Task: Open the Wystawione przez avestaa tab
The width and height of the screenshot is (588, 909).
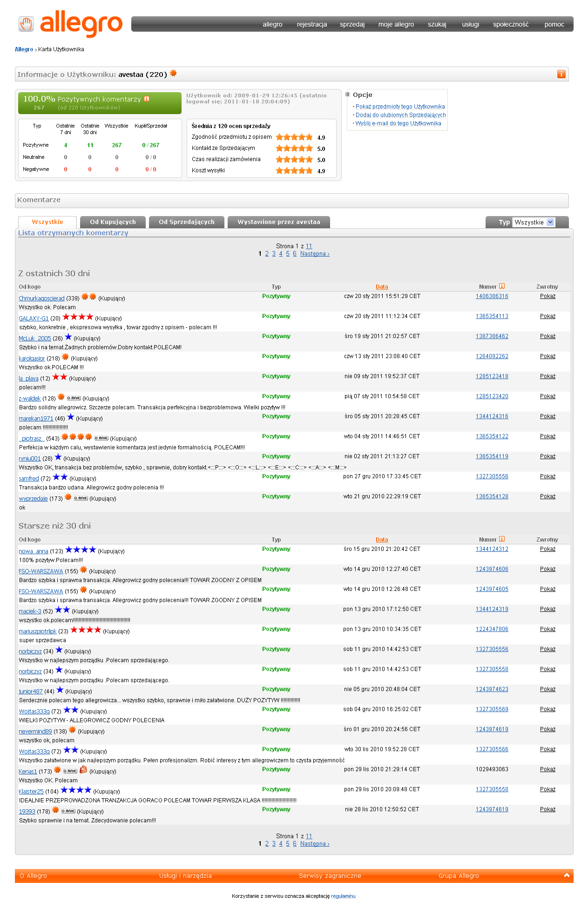Action: point(279,222)
